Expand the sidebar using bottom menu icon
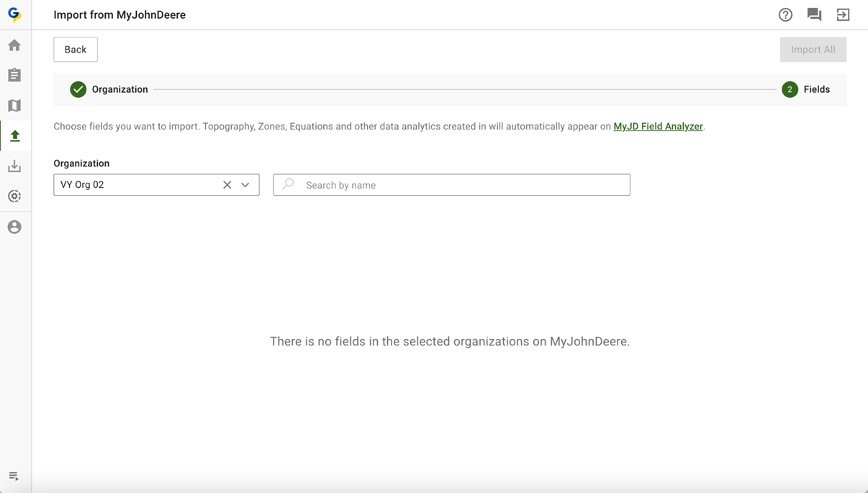 [14, 476]
